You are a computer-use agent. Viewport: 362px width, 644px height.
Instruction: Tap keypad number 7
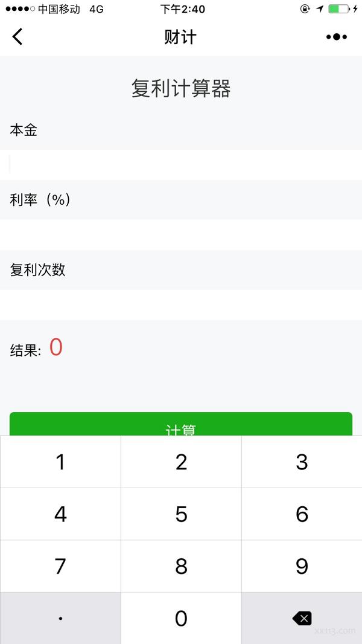pos(60,566)
